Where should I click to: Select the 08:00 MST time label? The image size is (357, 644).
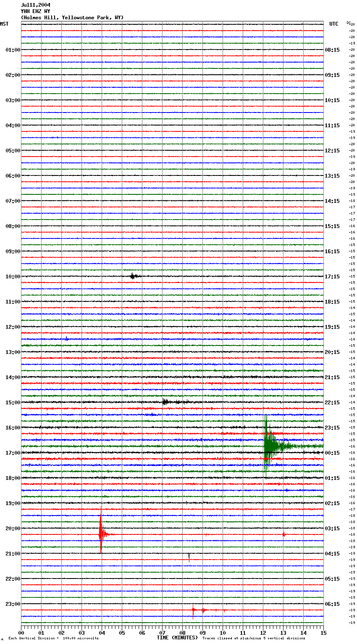point(13,226)
